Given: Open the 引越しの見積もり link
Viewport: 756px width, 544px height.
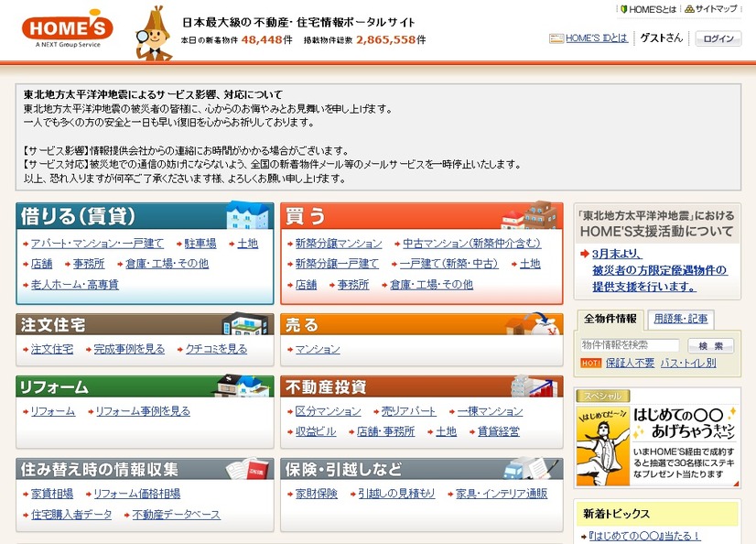Looking at the screenshot, I should [396, 494].
